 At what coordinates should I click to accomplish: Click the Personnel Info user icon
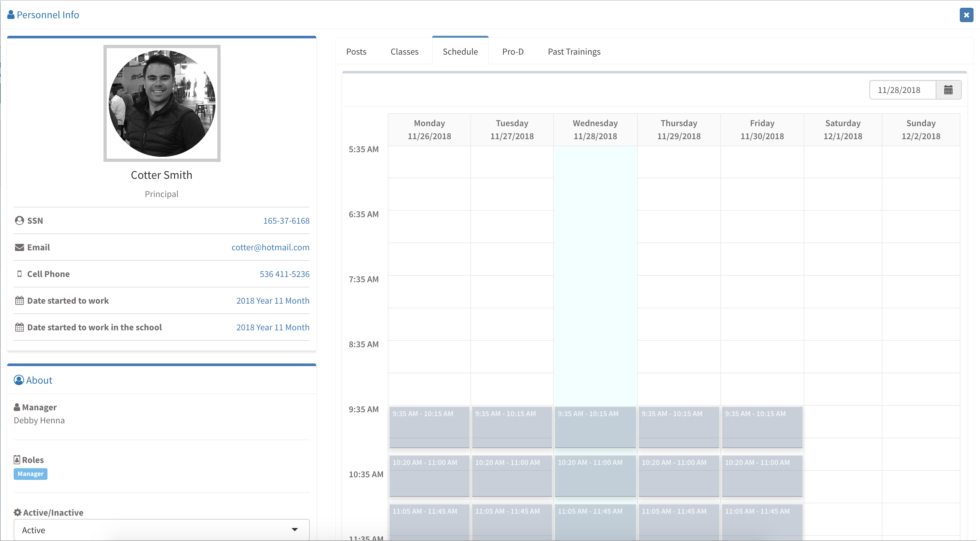pos(11,15)
